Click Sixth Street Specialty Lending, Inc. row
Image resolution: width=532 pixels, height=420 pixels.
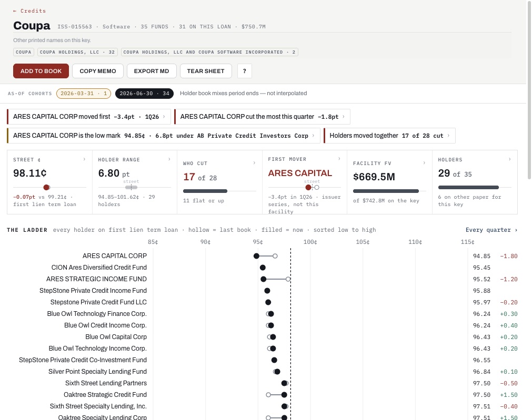click(x=262, y=406)
